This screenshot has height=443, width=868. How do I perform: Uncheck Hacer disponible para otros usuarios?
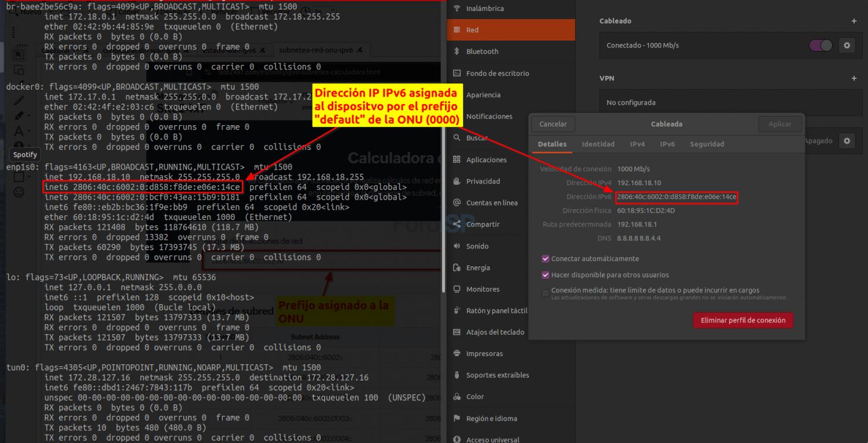pyautogui.click(x=545, y=275)
